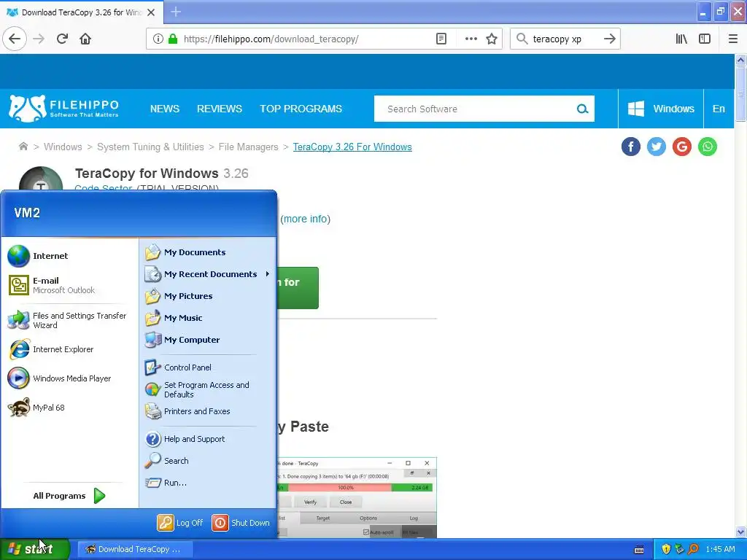Open the Run... dialog
The width and height of the screenshot is (747, 560).
click(208, 483)
